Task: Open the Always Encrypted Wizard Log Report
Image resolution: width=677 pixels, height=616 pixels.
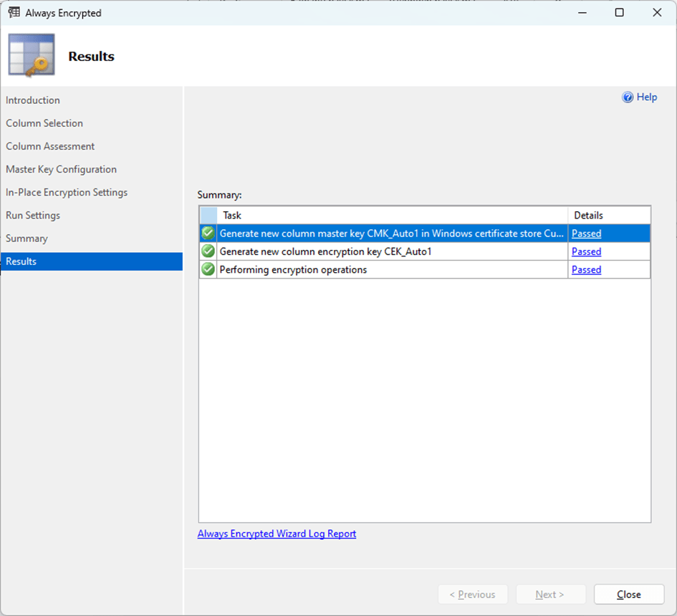Action: coord(277,534)
